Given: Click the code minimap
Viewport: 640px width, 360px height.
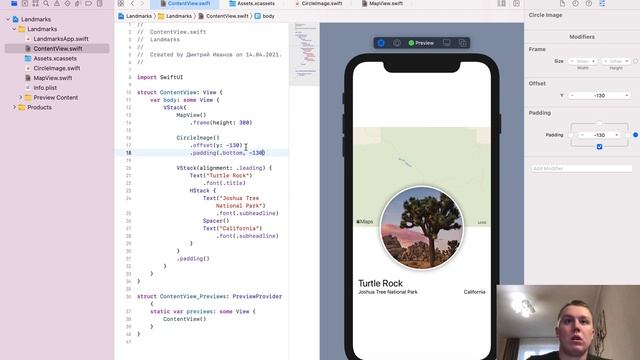Looking at the screenshot, I should point(304,53).
